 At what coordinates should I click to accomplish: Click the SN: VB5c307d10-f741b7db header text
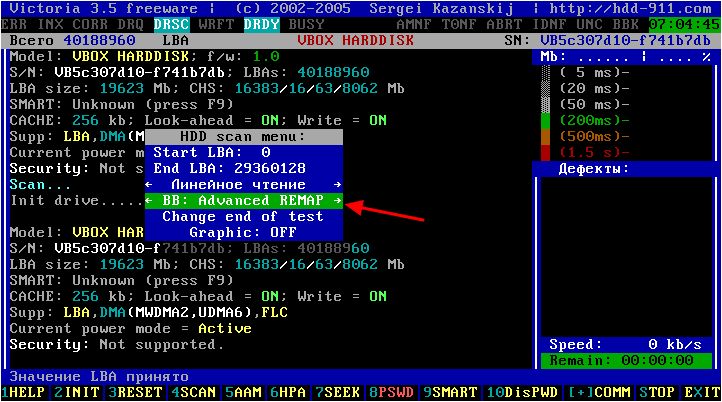click(x=608, y=41)
